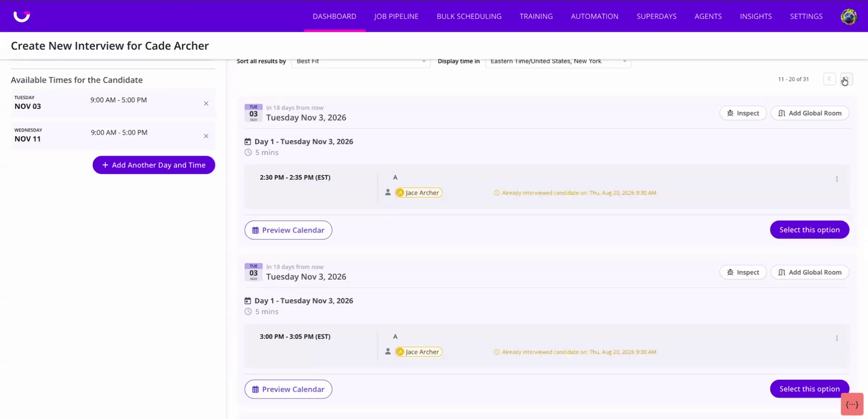Switch to the Superdays tab

(x=656, y=16)
